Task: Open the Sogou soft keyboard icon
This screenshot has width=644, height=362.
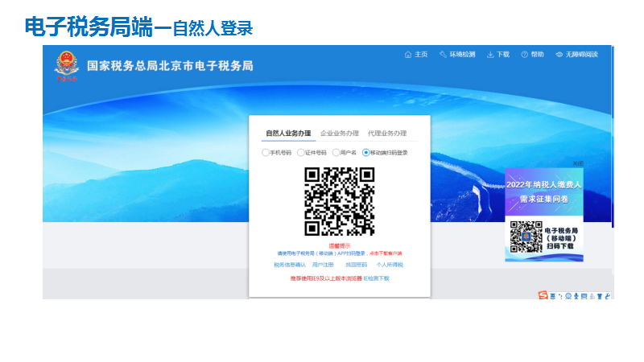Action: coord(584,296)
